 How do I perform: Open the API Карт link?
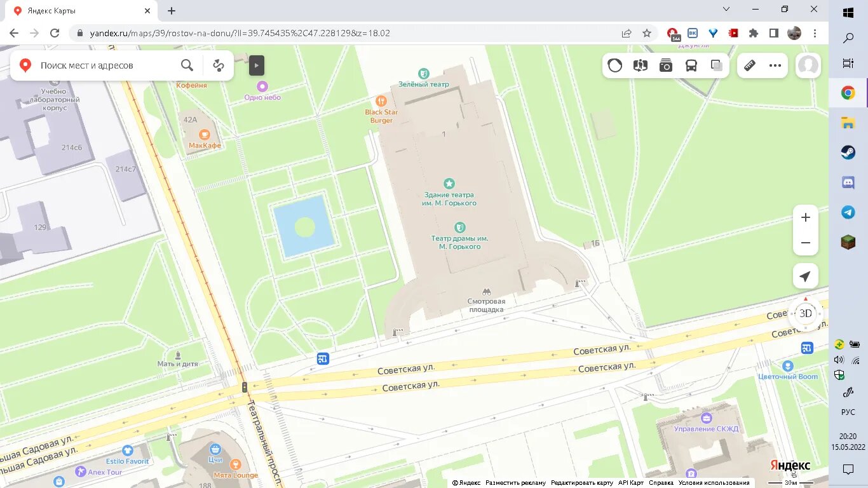point(631,483)
